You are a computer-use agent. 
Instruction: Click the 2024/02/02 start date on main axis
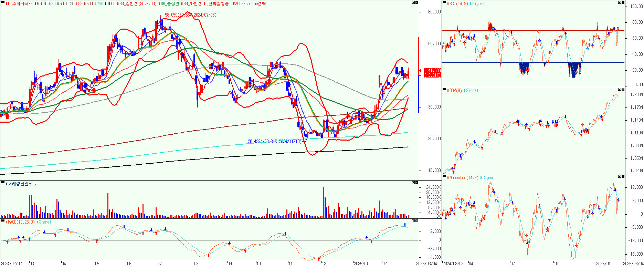click(11, 264)
